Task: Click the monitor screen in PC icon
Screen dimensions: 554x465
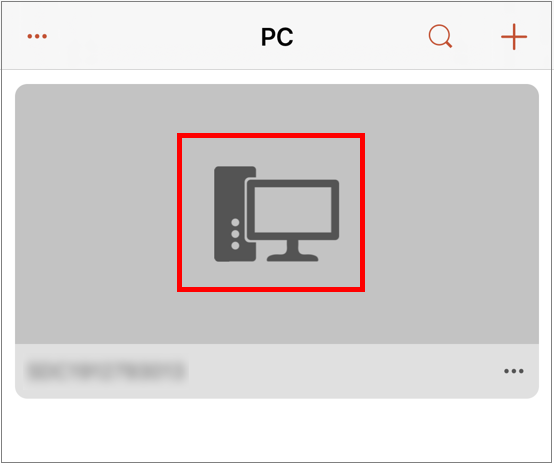Action: tap(293, 210)
